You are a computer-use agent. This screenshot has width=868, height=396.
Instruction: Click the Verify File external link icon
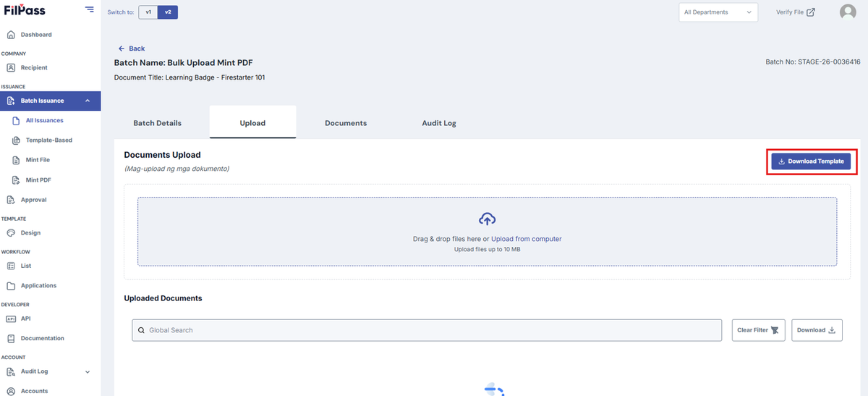coord(811,12)
